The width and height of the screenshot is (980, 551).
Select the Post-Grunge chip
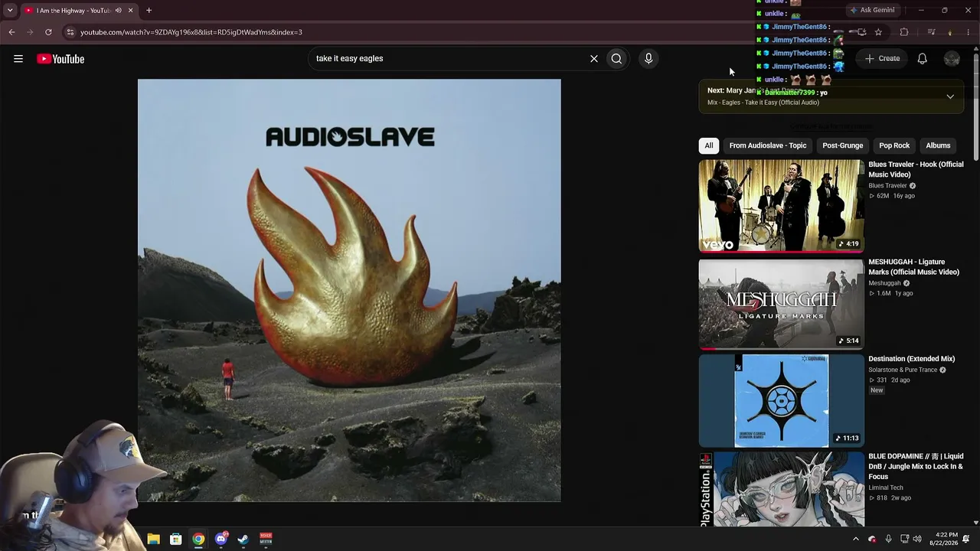(x=842, y=145)
